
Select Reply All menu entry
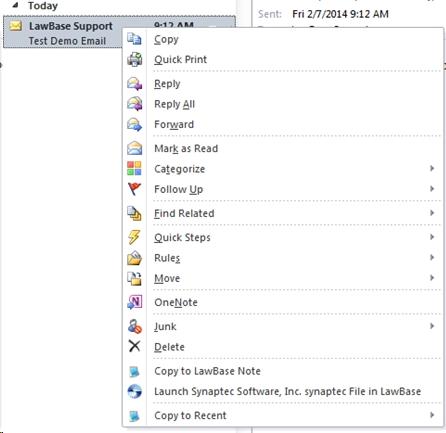point(283,104)
